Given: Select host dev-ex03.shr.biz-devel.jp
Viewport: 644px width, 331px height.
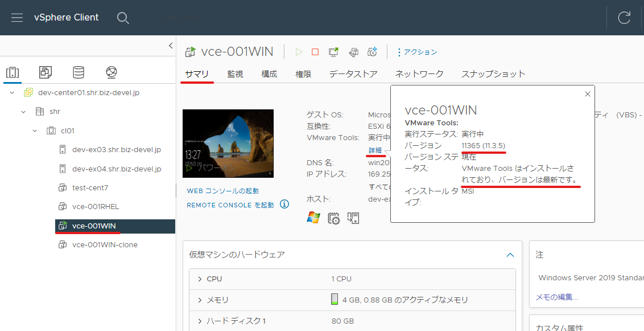Looking at the screenshot, I should tap(116, 150).
